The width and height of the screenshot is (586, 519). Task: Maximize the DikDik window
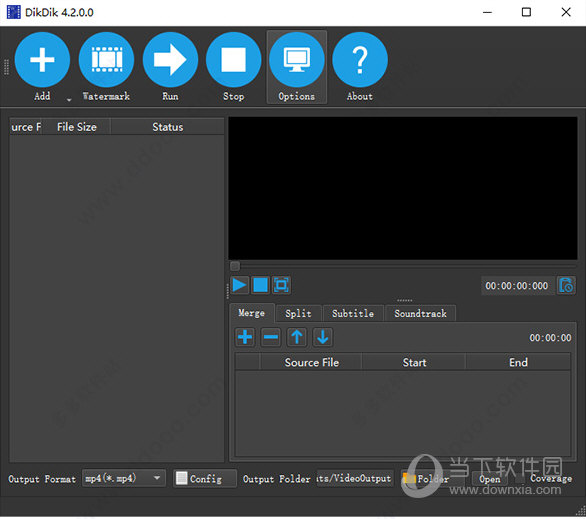(x=526, y=12)
